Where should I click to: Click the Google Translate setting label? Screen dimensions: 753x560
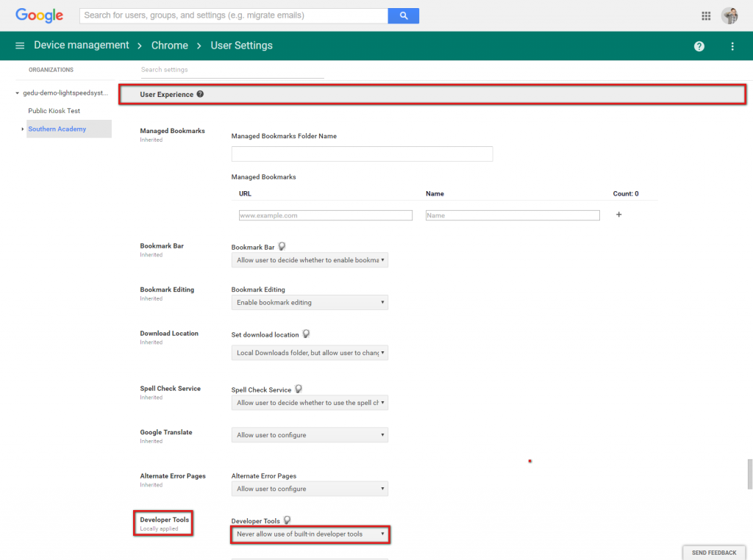(x=166, y=432)
